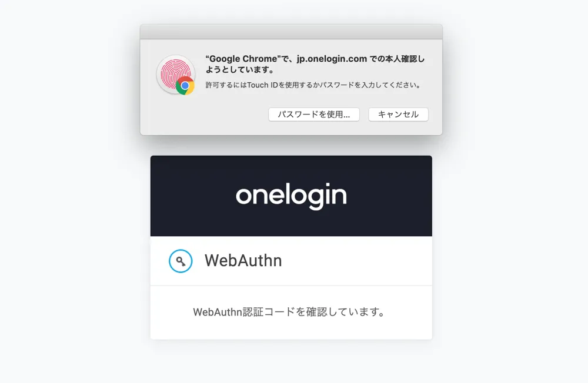Click the divider line below the WebAuthn heading
Viewport: 588px width, 383px height.
(292, 285)
